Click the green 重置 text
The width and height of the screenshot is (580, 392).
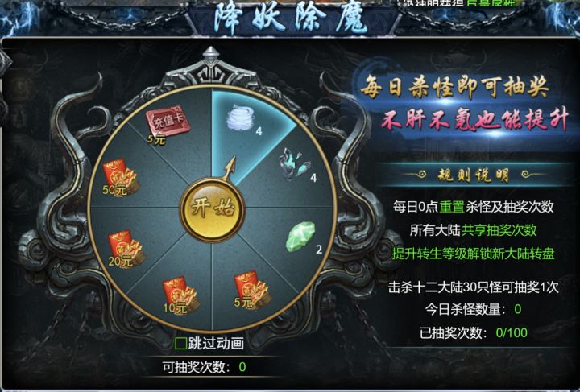pyautogui.click(x=452, y=207)
